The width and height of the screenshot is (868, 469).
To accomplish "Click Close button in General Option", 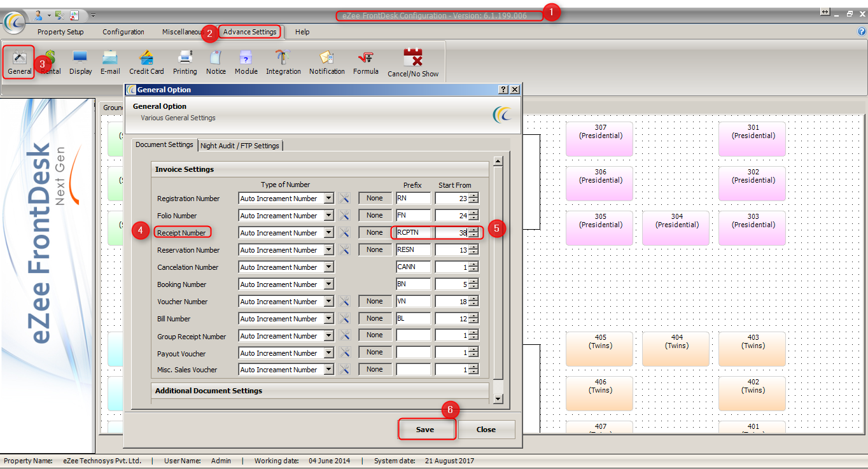I will (486, 430).
